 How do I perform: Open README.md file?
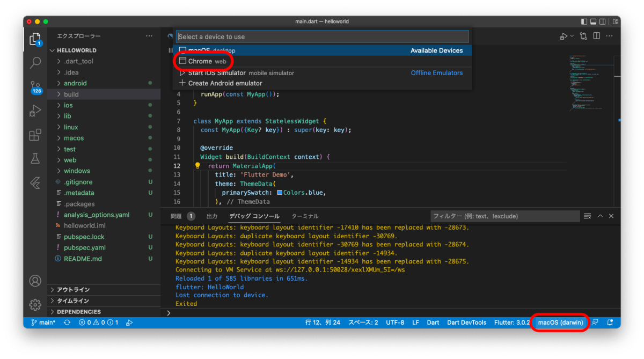tap(83, 259)
